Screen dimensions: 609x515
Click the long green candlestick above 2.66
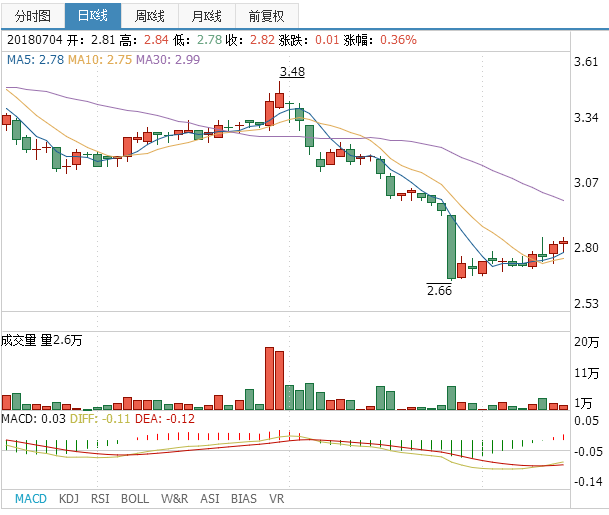(451, 247)
